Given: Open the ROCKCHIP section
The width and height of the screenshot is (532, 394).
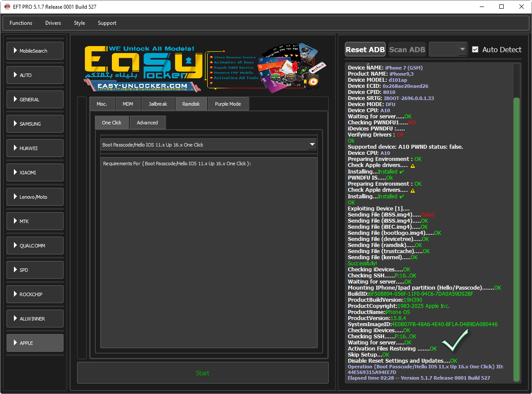Looking at the screenshot, I should click(x=35, y=294).
